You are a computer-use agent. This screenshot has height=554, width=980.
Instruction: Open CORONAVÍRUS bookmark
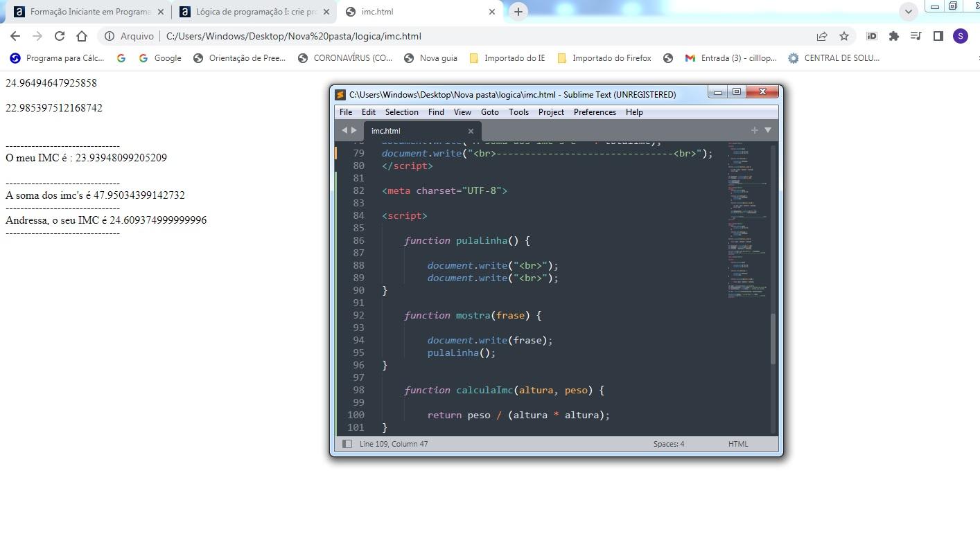point(345,58)
